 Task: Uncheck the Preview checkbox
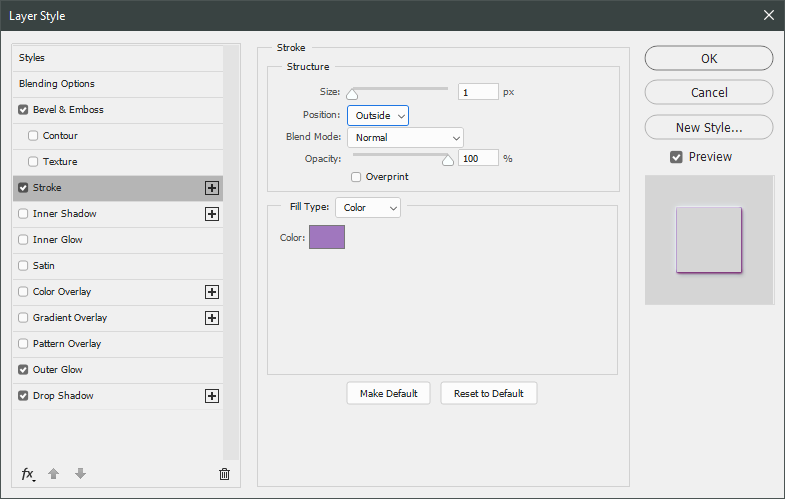676,157
